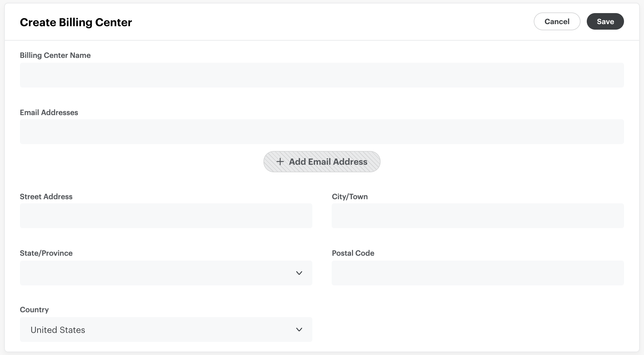This screenshot has height=355, width=644.
Task: Click the Cancel button
Action: point(556,21)
